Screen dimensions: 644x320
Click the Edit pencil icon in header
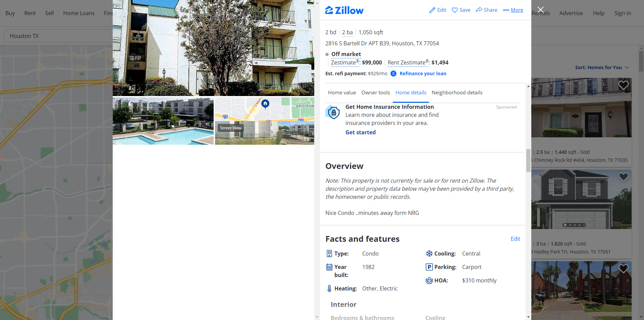pos(432,10)
